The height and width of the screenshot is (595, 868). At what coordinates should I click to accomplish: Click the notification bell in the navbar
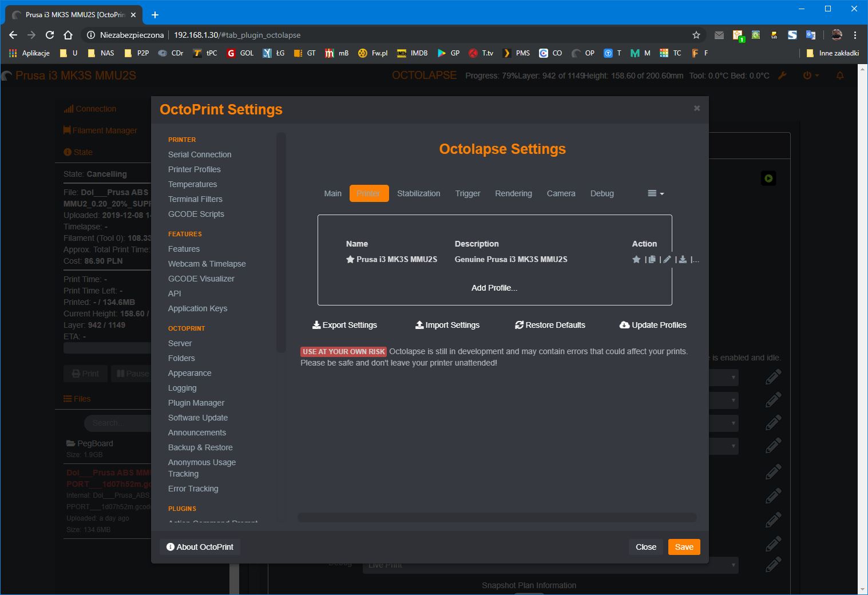(x=840, y=76)
